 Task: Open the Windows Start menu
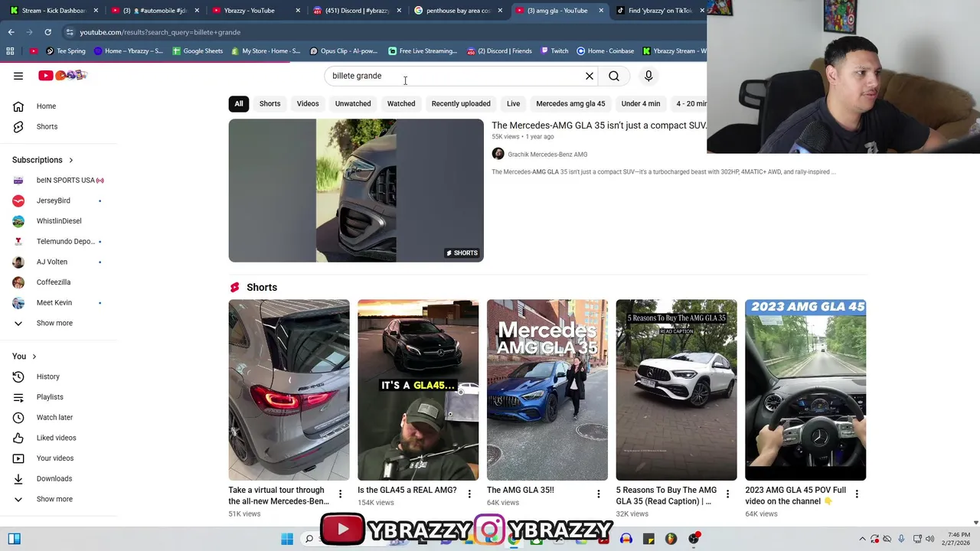coord(287,539)
